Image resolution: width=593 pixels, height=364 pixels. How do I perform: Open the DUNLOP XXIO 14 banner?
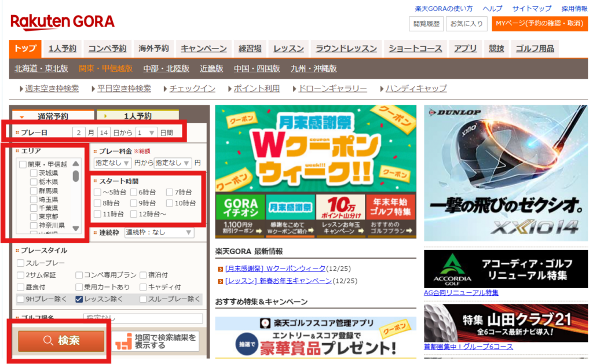(x=506, y=172)
